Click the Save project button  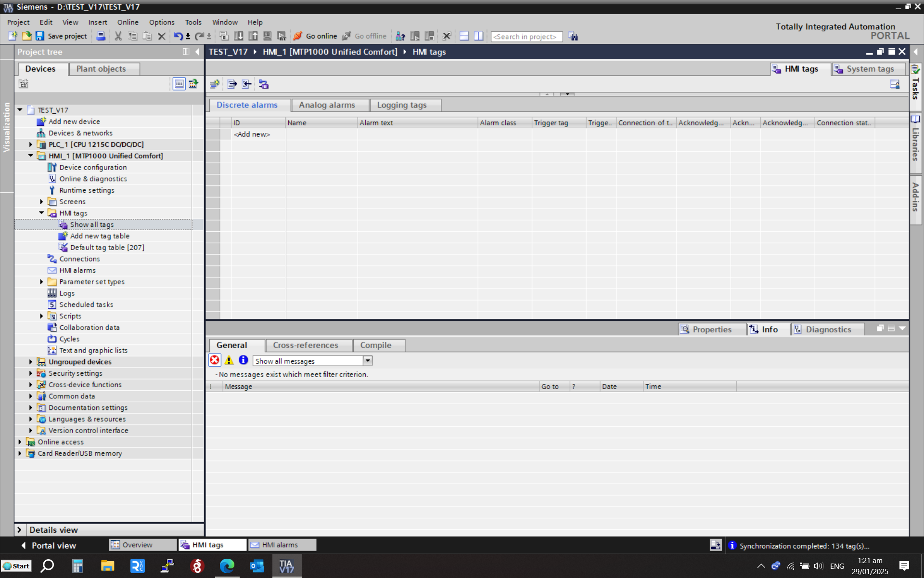61,36
